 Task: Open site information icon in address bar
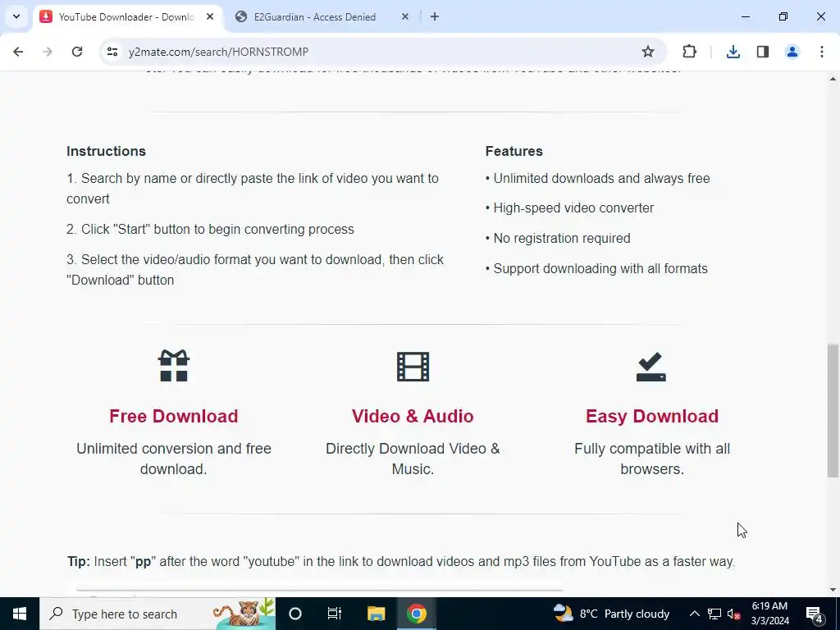(112, 52)
